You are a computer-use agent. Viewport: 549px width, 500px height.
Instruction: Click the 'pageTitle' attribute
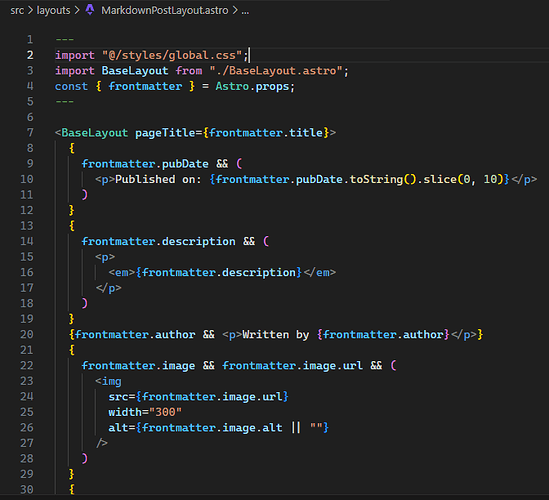(165, 133)
